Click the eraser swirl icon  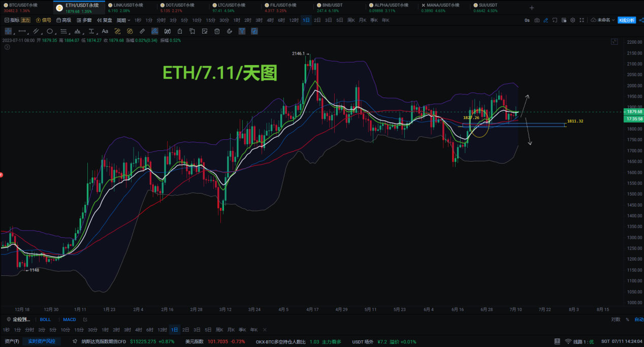pyautogui.click(x=229, y=31)
